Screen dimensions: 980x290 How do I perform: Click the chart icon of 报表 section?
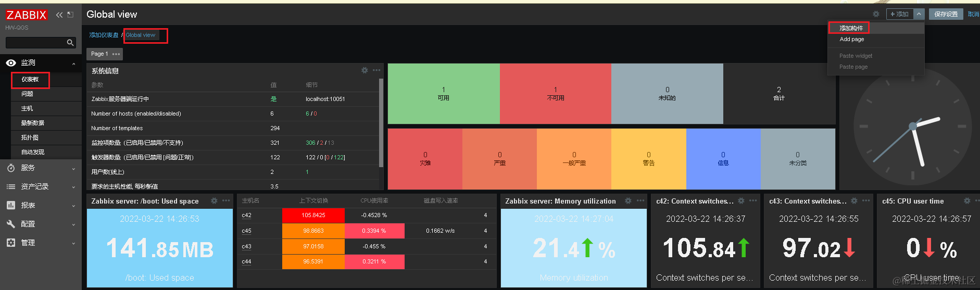point(11,205)
